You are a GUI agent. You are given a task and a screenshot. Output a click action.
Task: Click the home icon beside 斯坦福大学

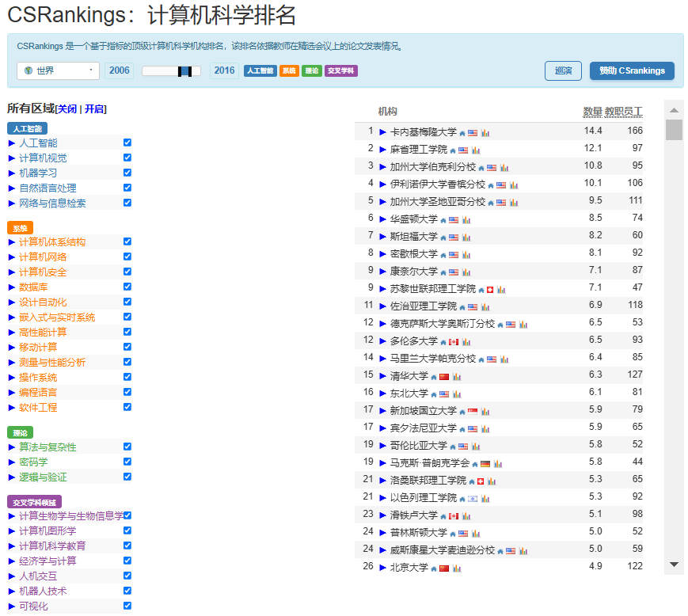[444, 238]
